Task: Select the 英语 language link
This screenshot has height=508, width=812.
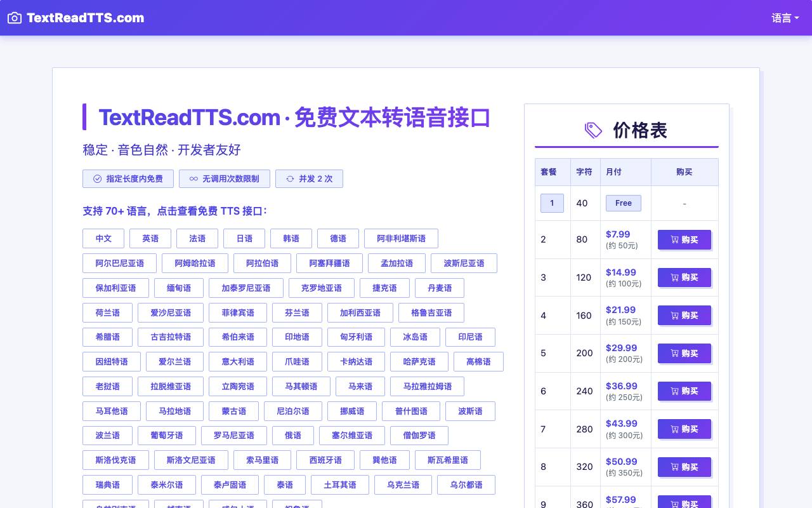Action: (x=150, y=239)
